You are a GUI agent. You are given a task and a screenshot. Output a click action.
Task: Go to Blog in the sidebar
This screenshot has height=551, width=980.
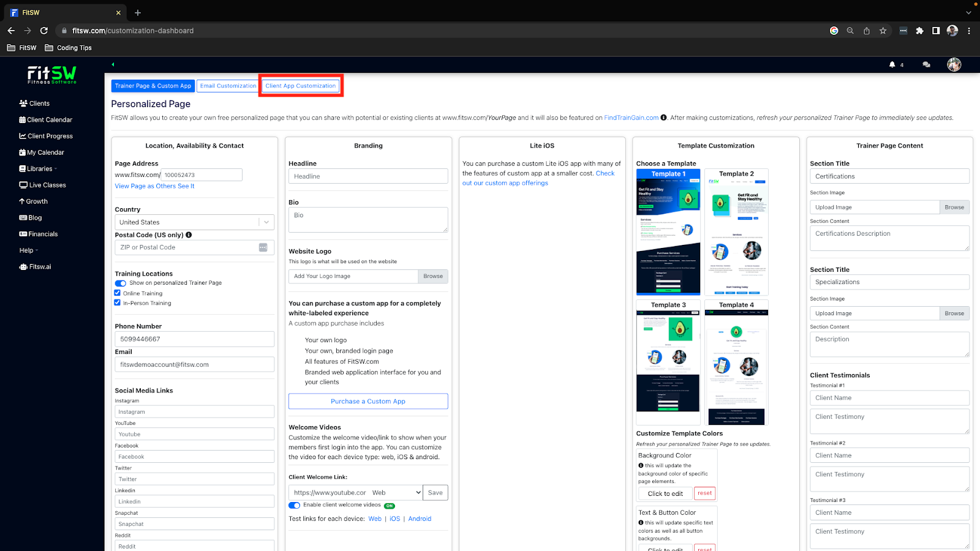point(31,218)
